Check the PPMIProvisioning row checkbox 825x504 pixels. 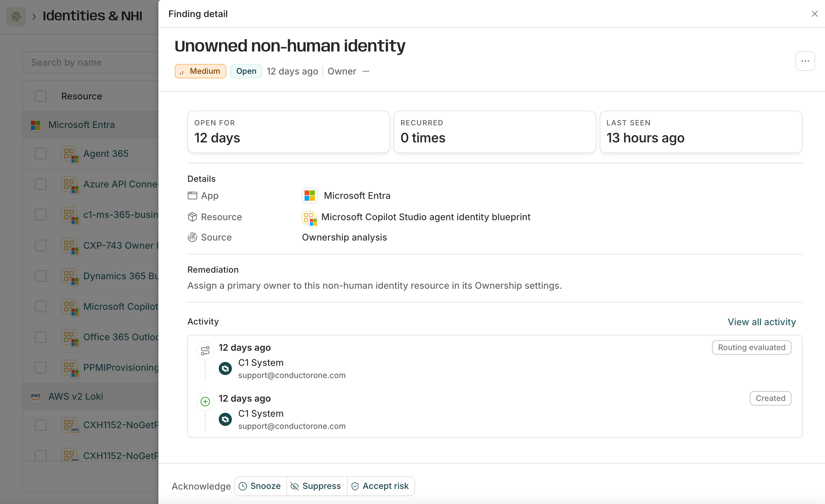click(41, 367)
